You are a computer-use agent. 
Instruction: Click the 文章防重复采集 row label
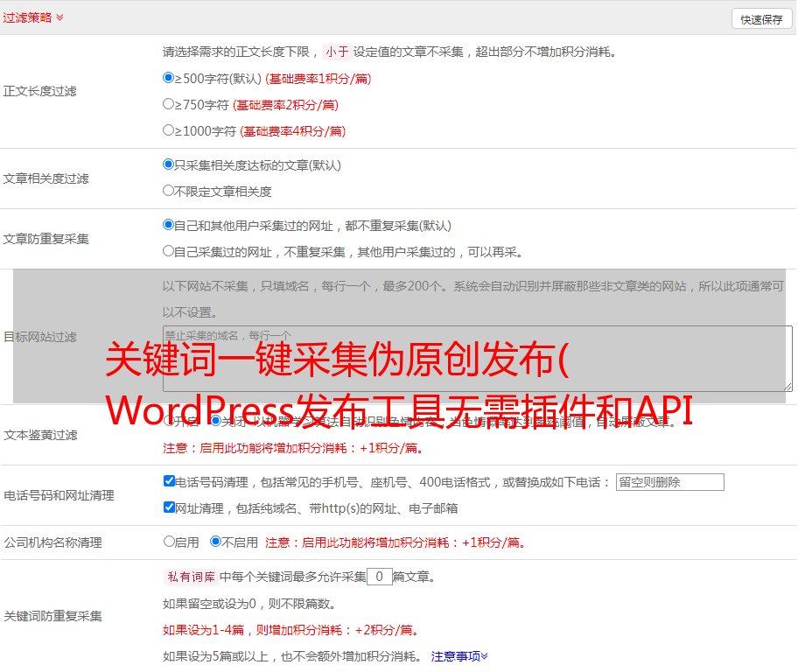pyautogui.click(x=45, y=239)
